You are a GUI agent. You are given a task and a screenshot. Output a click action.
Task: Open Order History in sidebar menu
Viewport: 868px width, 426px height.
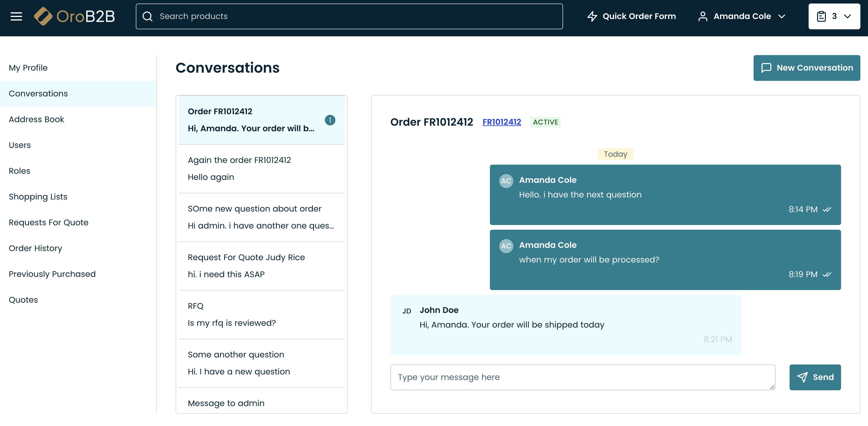35,248
